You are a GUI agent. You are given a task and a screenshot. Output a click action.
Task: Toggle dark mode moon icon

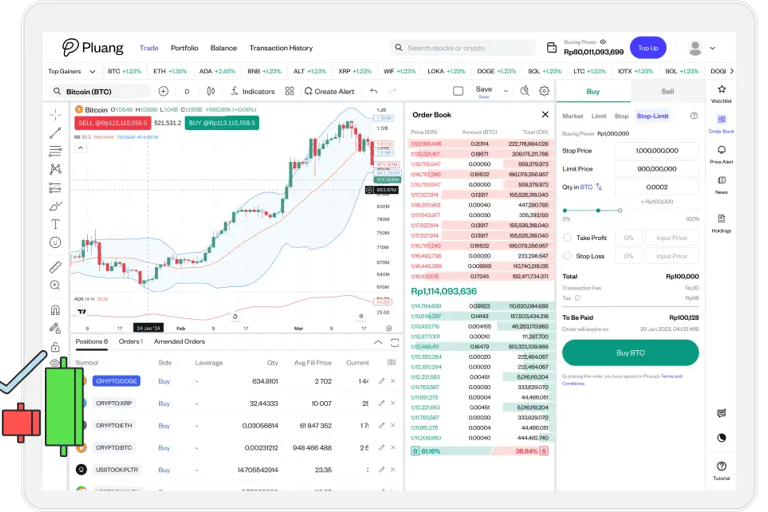(721, 438)
